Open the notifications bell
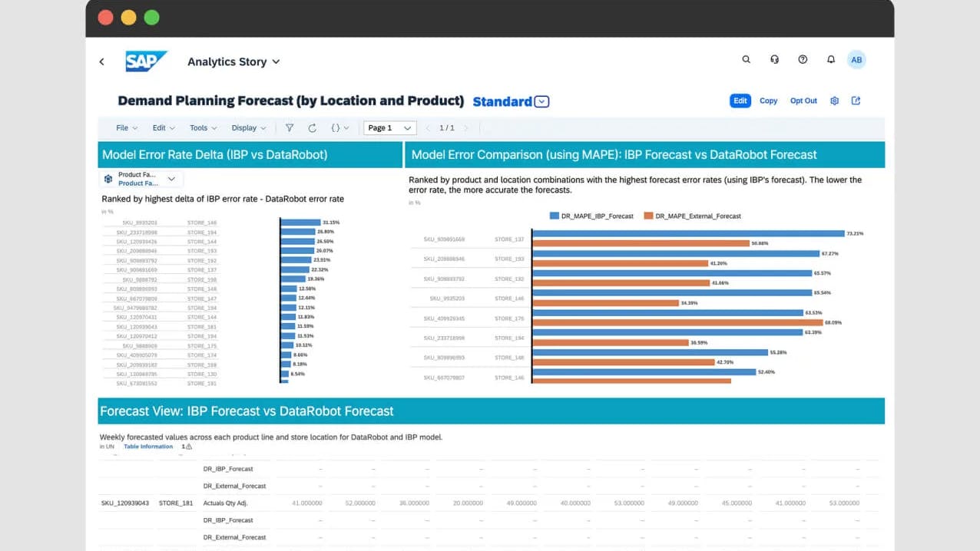Image resolution: width=980 pixels, height=551 pixels. pyautogui.click(x=830, y=59)
